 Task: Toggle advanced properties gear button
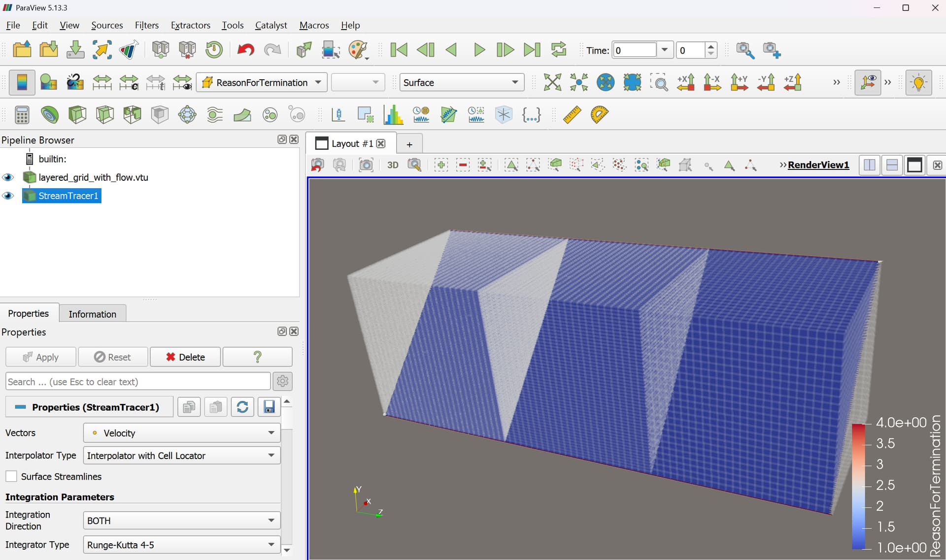click(282, 381)
